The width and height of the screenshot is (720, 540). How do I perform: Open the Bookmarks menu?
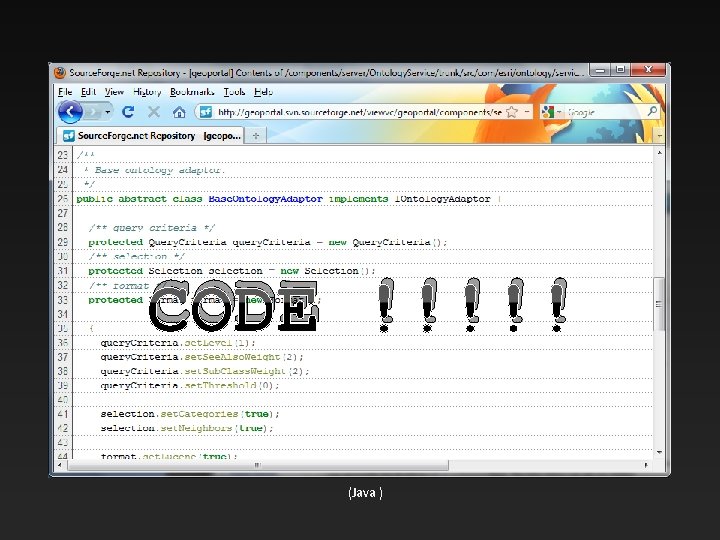tap(192, 92)
